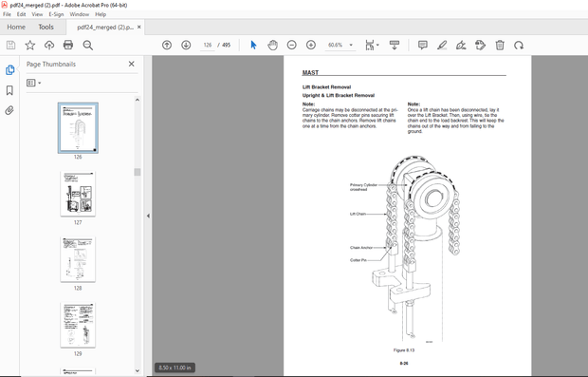
Task: Click the Lift Bracket Removal heading
Action: 326,87
